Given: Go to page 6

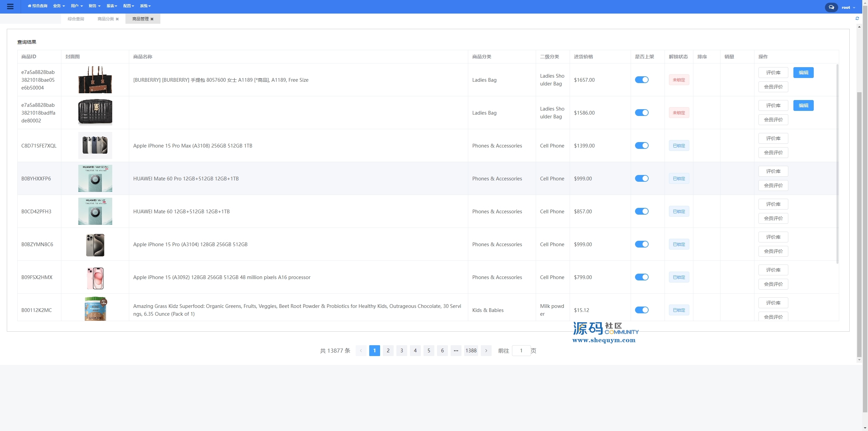Looking at the screenshot, I should 442,351.
